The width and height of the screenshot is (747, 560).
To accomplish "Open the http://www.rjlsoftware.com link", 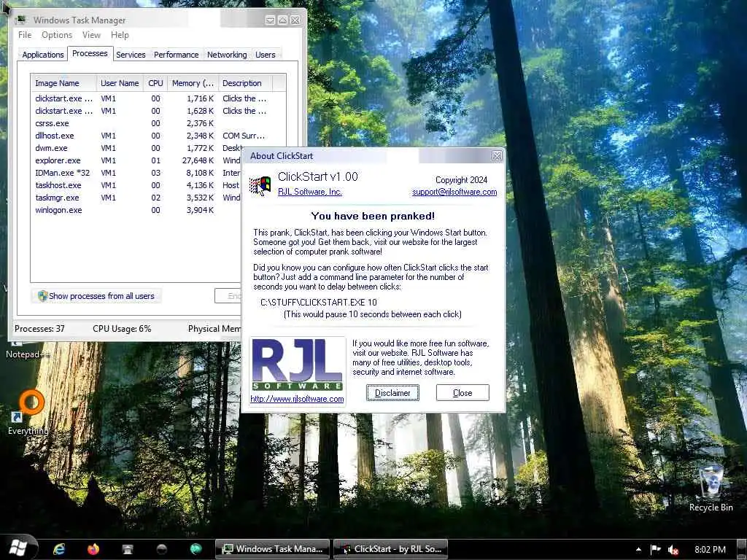I will [297, 399].
